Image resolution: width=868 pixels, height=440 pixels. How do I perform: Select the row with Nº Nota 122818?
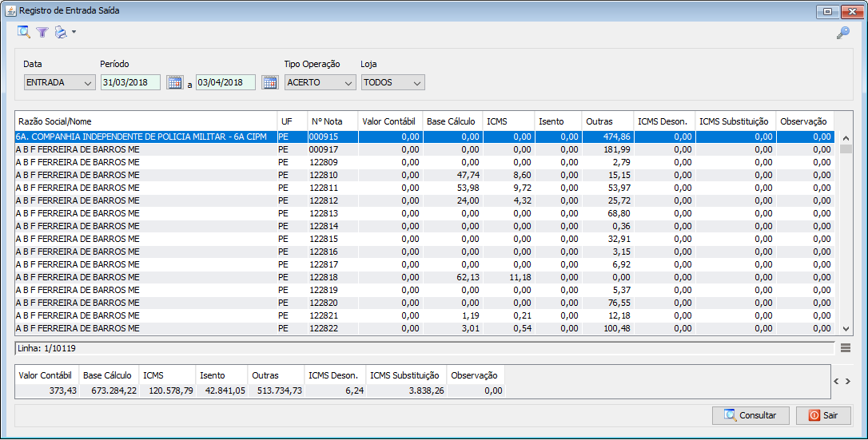(323, 277)
